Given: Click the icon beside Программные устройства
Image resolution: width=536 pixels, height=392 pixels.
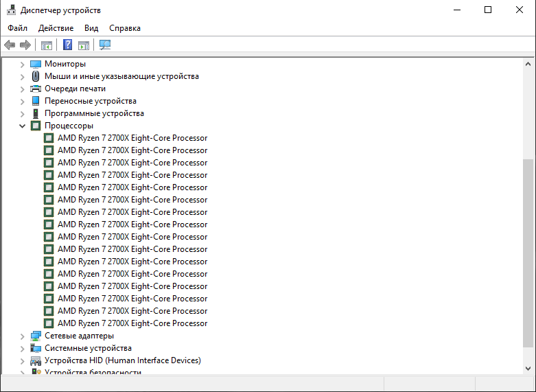Looking at the screenshot, I should click(x=36, y=113).
